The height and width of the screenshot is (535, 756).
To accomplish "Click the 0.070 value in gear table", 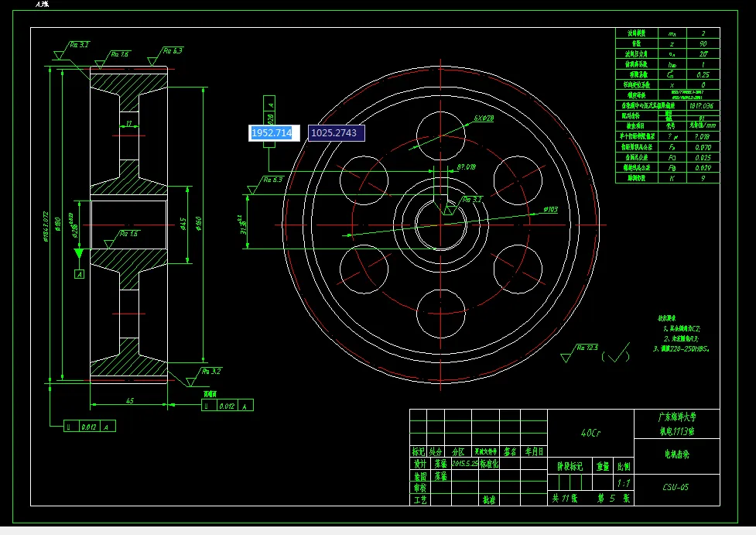I will tap(703, 147).
